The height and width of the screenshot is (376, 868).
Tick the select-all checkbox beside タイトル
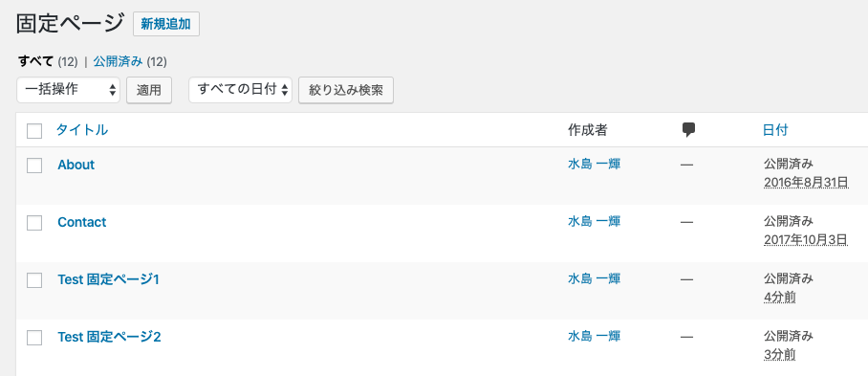pos(34,131)
